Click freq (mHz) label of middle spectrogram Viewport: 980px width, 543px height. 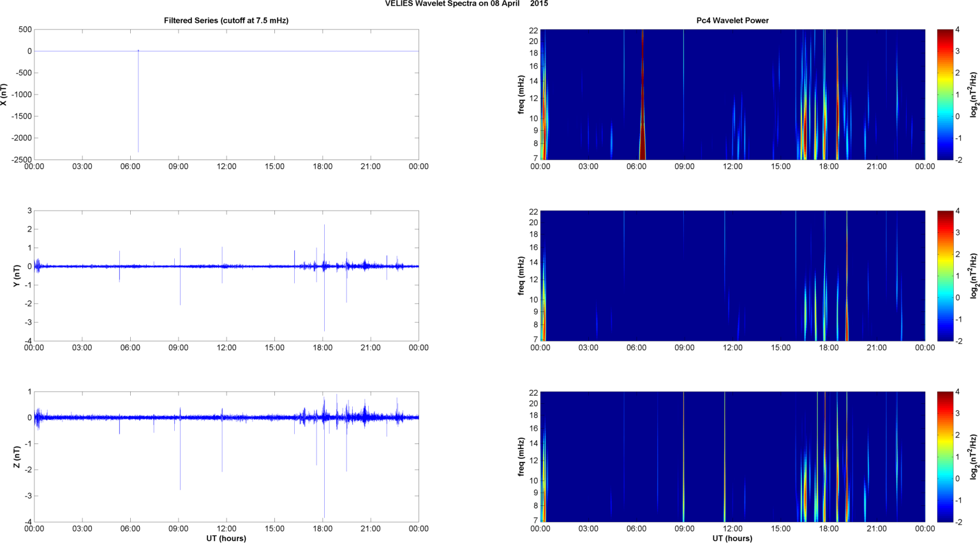point(521,276)
